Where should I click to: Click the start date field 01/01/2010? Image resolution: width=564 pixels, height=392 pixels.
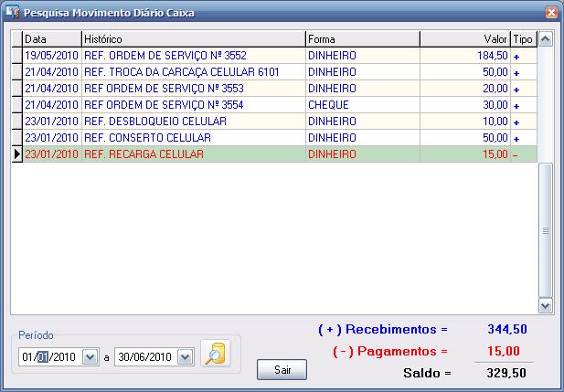click(x=49, y=357)
